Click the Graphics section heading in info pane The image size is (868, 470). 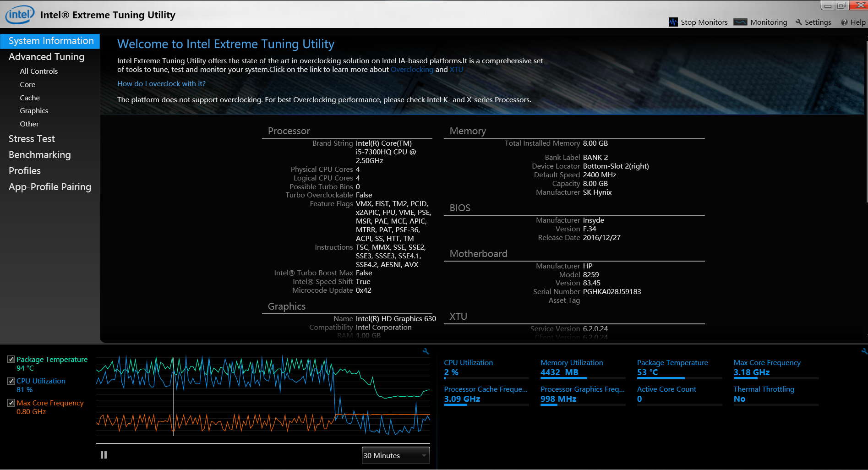click(287, 306)
